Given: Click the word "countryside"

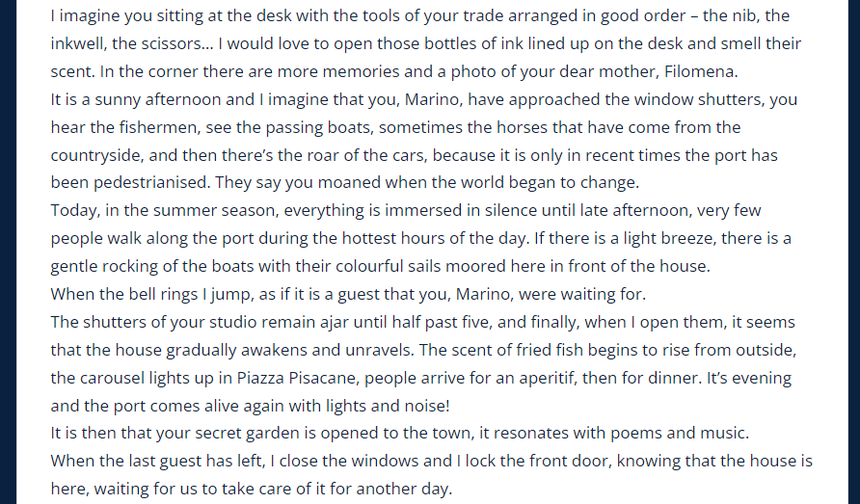Looking at the screenshot, I should pyautogui.click(x=95, y=155).
